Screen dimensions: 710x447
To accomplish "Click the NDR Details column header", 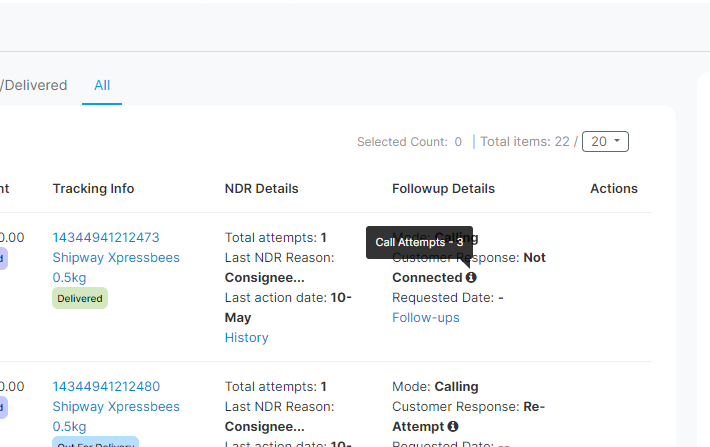I will (262, 188).
